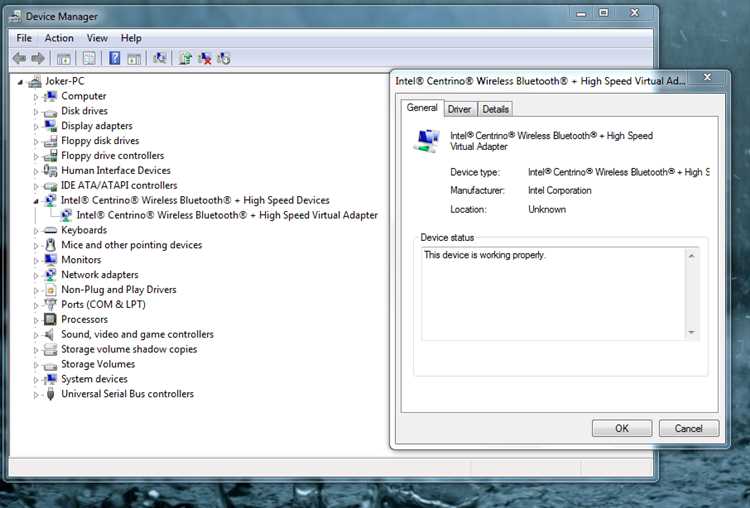Expand the IDE ATA/ATAPI controllers node
The width and height of the screenshot is (750, 508).
(x=36, y=186)
